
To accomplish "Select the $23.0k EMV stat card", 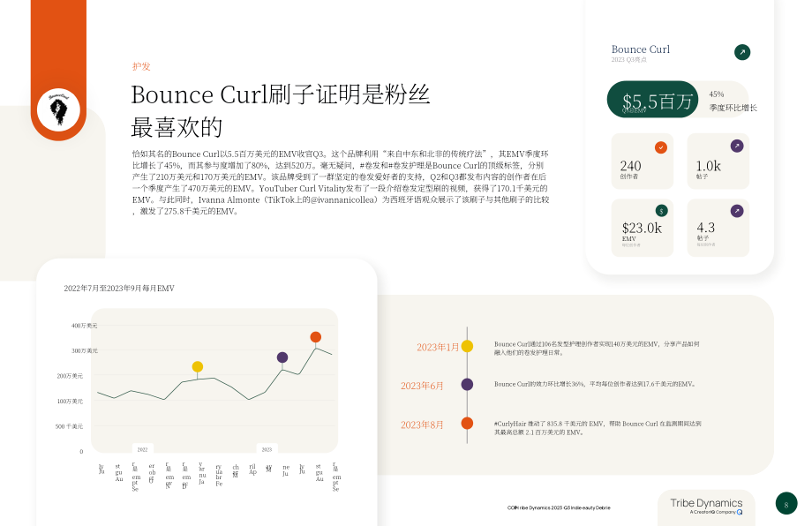I will click(x=643, y=228).
